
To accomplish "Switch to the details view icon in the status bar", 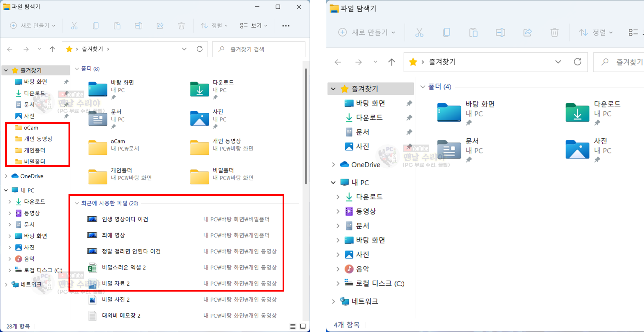I will (293, 326).
